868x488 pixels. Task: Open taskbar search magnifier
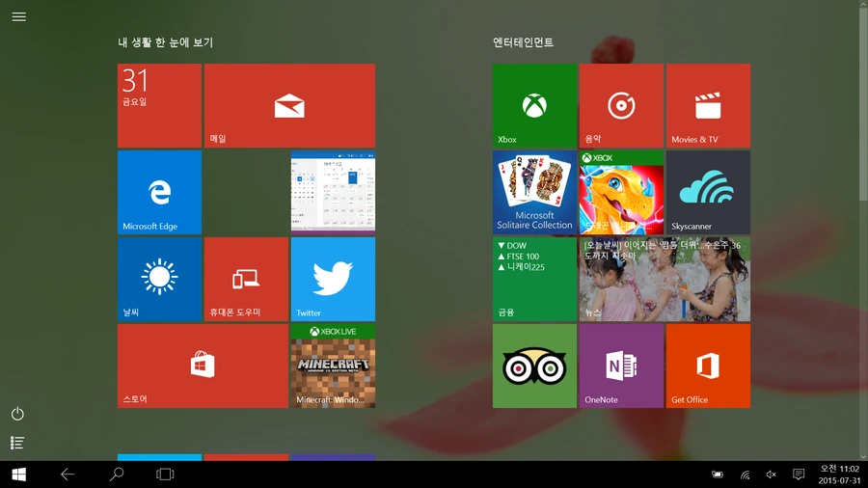[117, 474]
